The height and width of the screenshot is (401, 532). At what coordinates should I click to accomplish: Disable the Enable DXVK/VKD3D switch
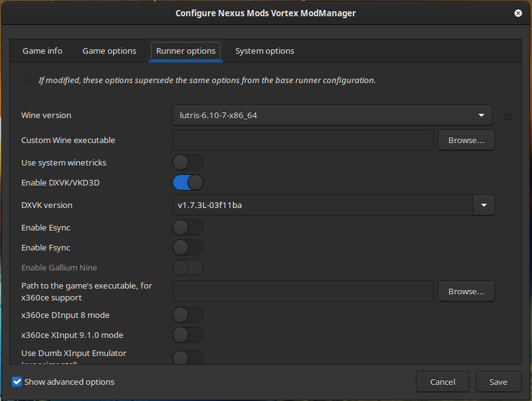(188, 182)
